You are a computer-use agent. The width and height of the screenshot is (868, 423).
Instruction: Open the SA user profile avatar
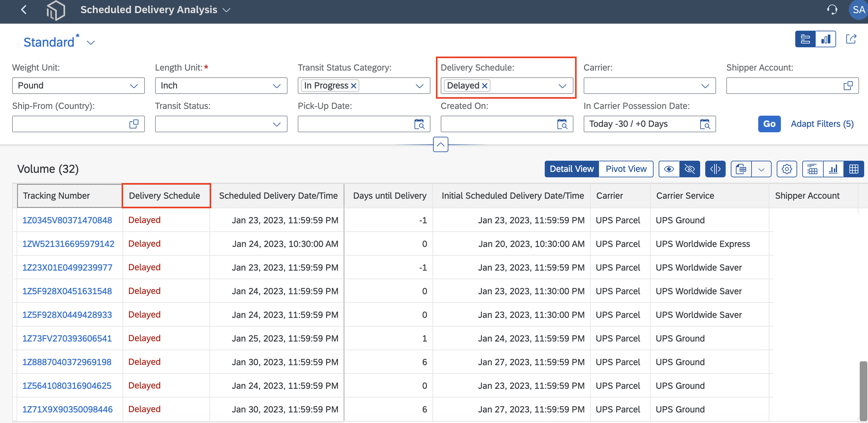click(x=858, y=10)
